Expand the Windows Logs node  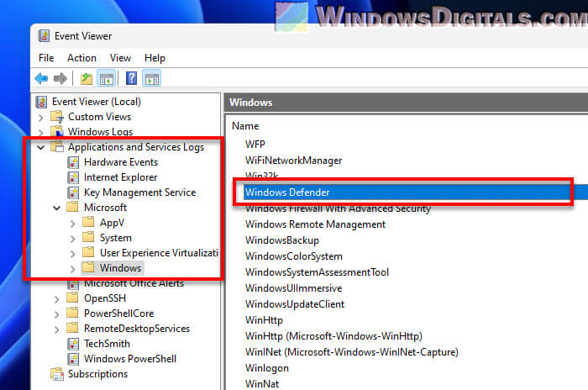coord(41,133)
